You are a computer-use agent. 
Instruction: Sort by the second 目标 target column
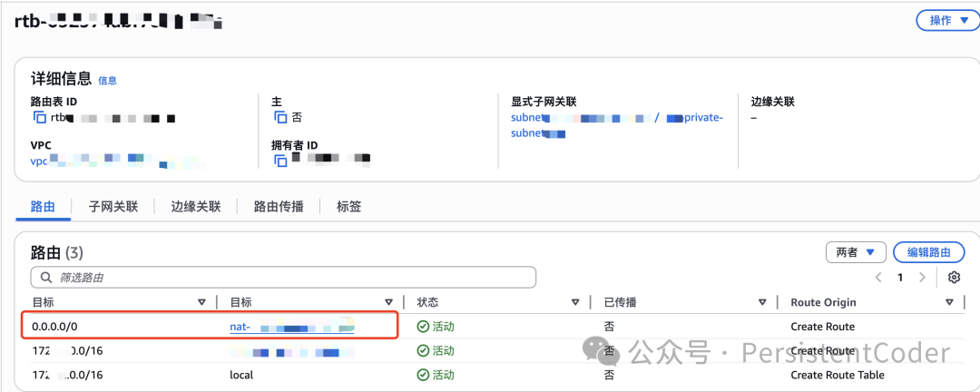click(x=388, y=302)
